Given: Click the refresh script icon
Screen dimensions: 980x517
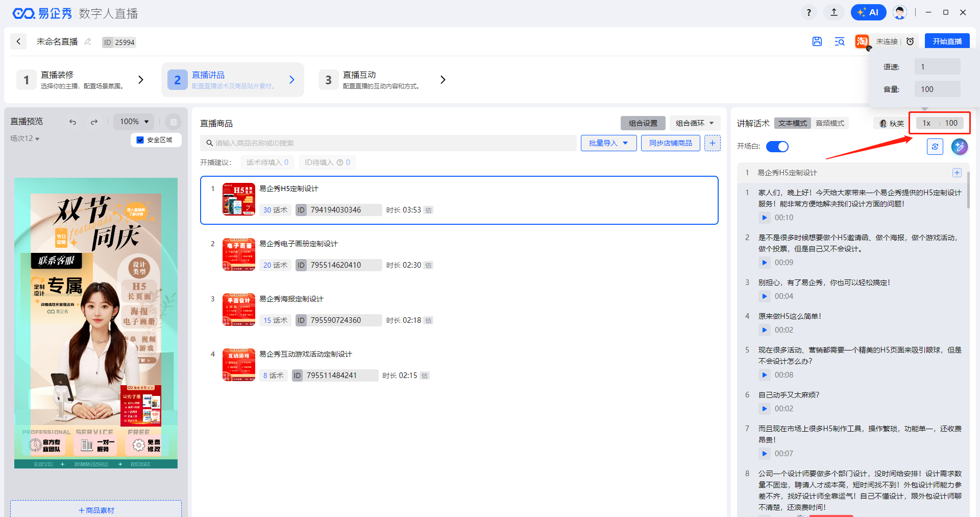Looking at the screenshot, I should [x=935, y=147].
